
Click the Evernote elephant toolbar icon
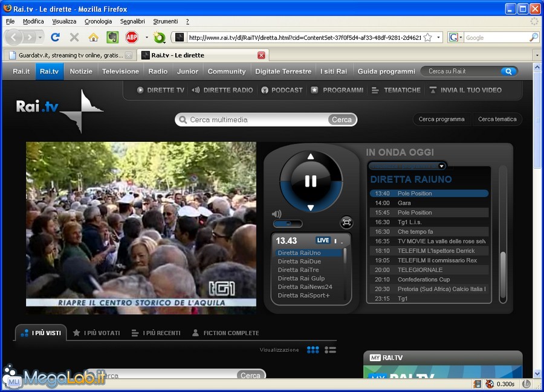(112, 37)
